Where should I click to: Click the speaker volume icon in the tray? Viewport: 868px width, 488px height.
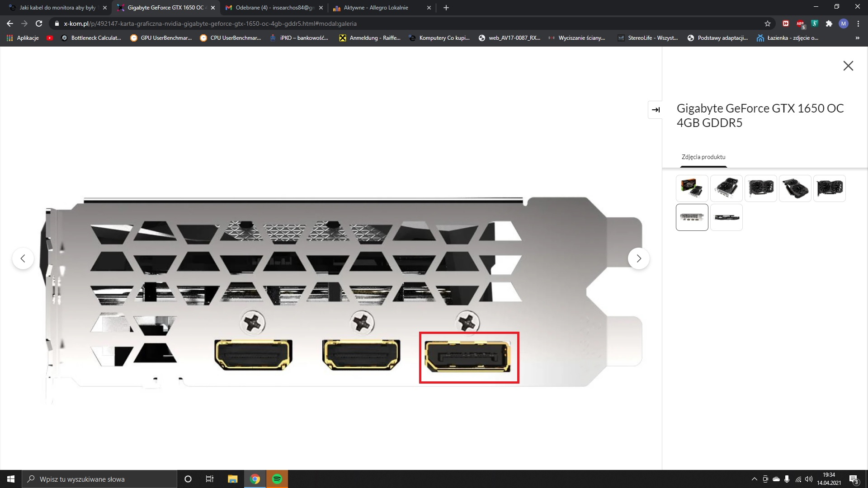click(808, 479)
